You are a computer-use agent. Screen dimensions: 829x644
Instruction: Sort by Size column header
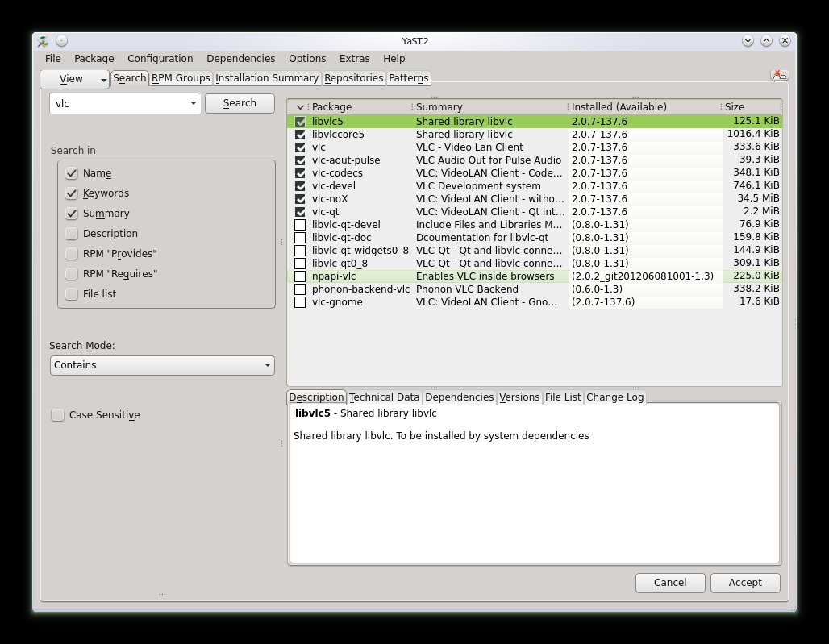[x=735, y=107]
